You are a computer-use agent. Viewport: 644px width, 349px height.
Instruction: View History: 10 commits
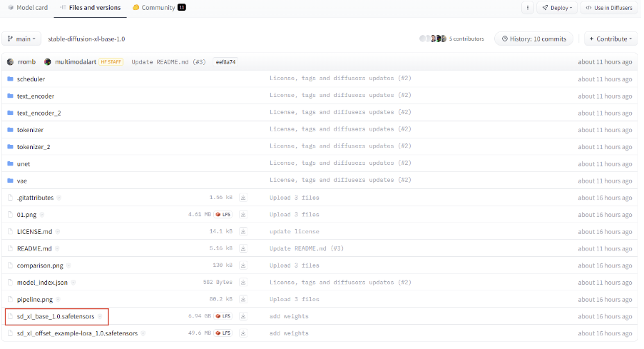pyautogui.click(x=534, y=39)
